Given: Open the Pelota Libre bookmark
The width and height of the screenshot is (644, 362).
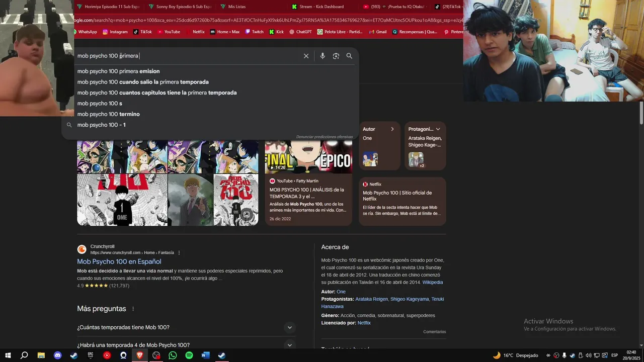Looking at the screenshot, I should 340,32.
